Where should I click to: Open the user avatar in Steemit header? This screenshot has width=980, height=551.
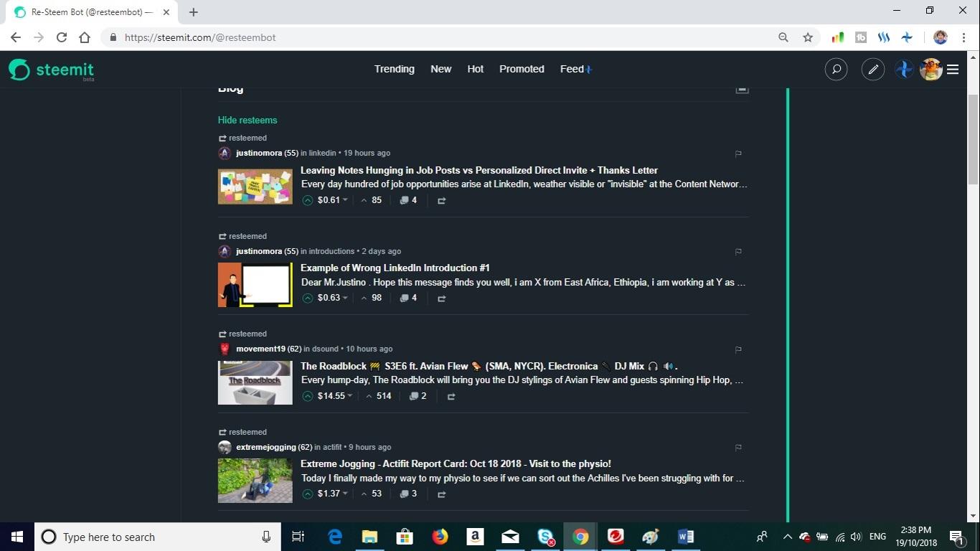pyautogui.click(x=930, y=70)
